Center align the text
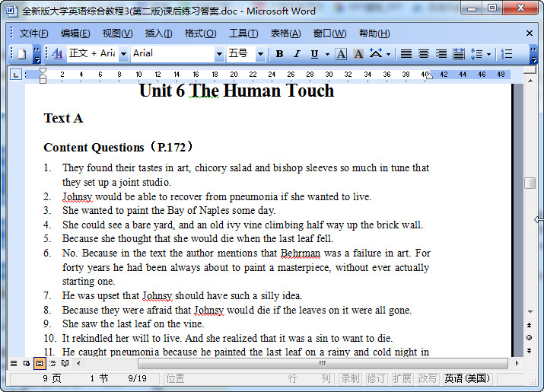Screen dimensions: 544x392 point(424,54)
